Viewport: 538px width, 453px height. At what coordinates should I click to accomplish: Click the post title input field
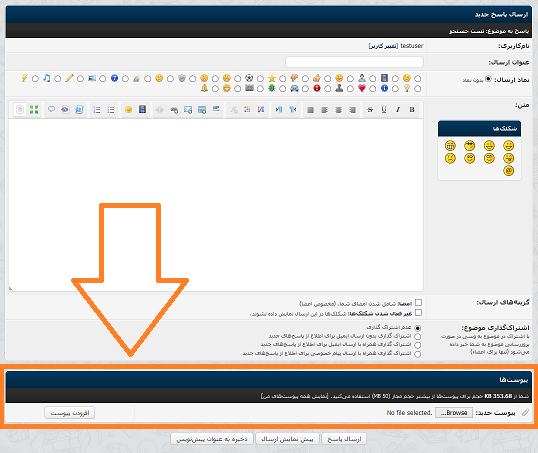click(354, 62)
